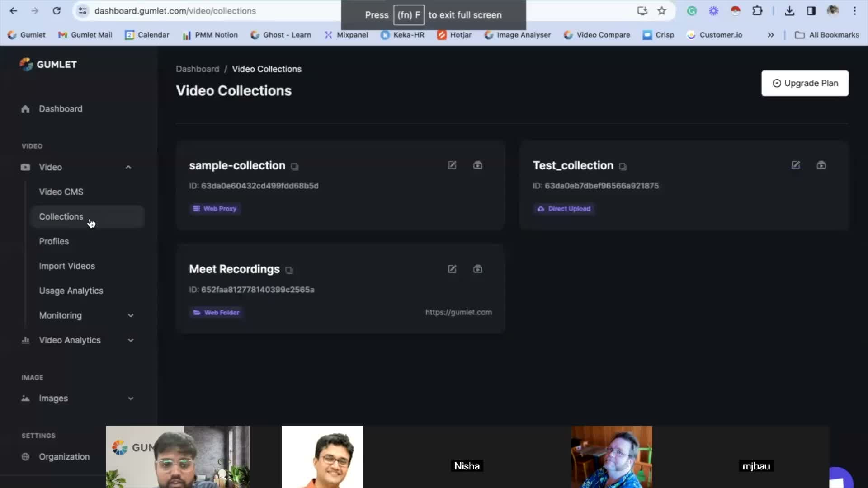Viewport: 868px width, 488px height.
Task: Select Profiles in the sidebar
Action: [x=54, y=241]
